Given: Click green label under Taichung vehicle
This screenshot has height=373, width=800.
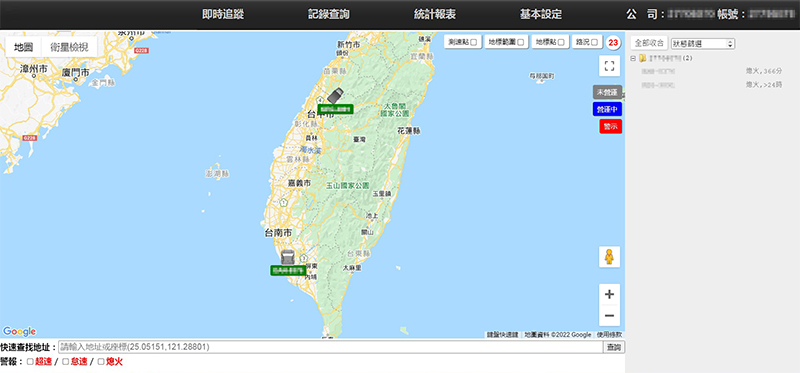Looking at the screenshot, I should [x=335, y=109].
